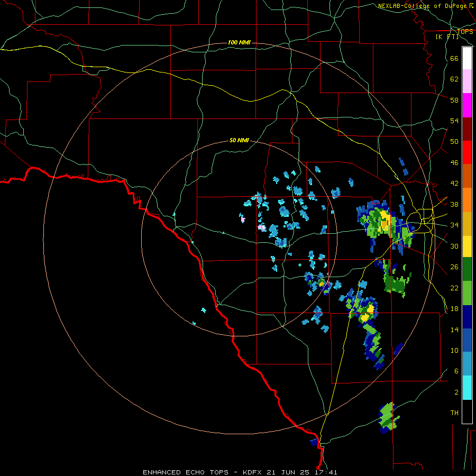Image resolution: width=476 pixels, height=476 pixels.
Task: Click the legend value 42
Action: [454, 184]
